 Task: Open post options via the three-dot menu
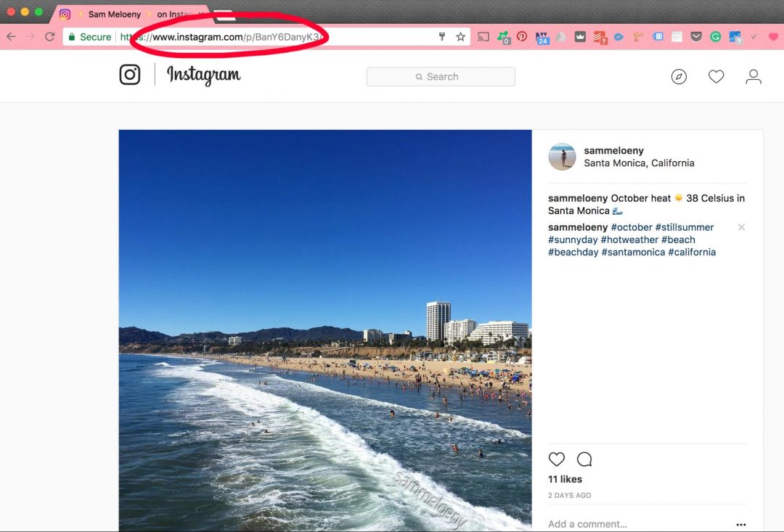pyautogui.click(x=741, y=524)
